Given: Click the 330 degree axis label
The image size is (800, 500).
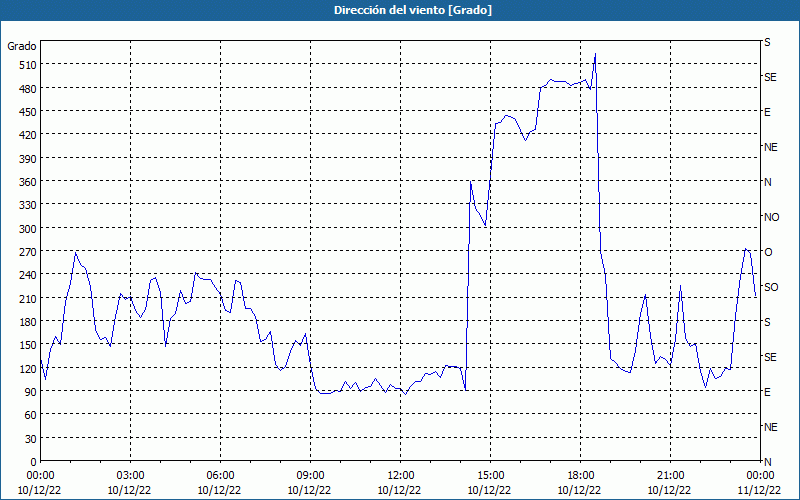Looking at the screenshot, I should (28, 205).
